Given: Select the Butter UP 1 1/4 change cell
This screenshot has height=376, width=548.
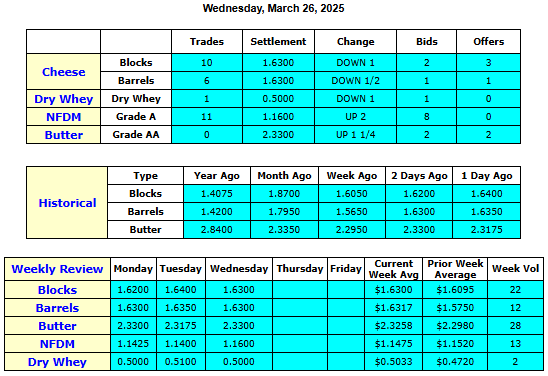Looking at the screenshot, I should pos(355,135).
